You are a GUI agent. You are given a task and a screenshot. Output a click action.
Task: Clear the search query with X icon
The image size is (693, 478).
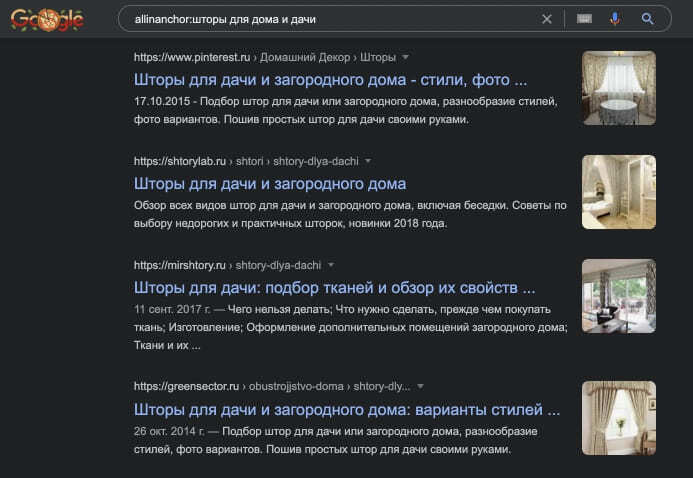[x=547, y=19]
